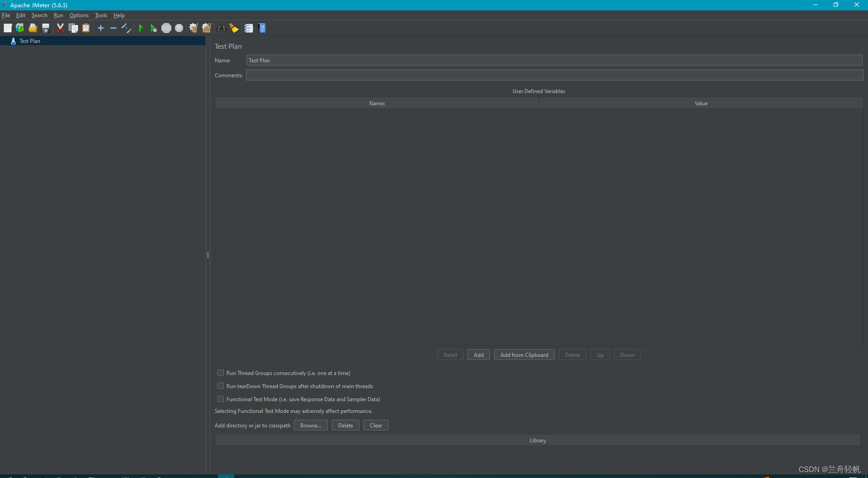868x478 pixels.
Task: Select the Test Plan tree node
Action: coord(30,41)
